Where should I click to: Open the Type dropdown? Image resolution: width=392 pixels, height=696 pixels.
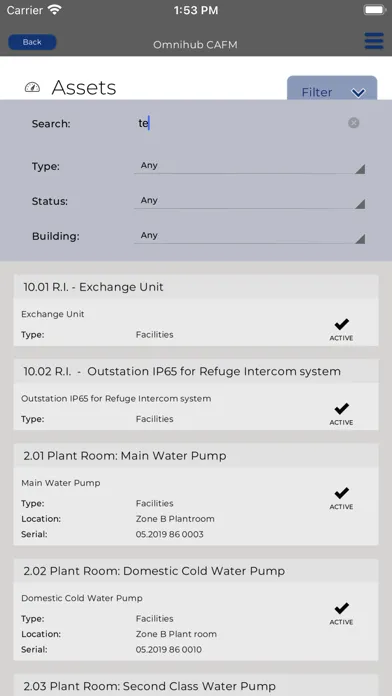249,166
